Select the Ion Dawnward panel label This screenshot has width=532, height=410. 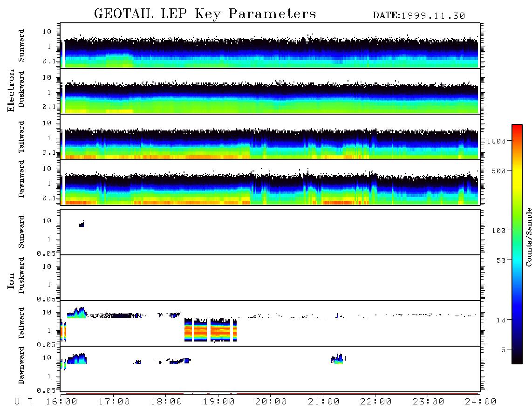point(21,365)
